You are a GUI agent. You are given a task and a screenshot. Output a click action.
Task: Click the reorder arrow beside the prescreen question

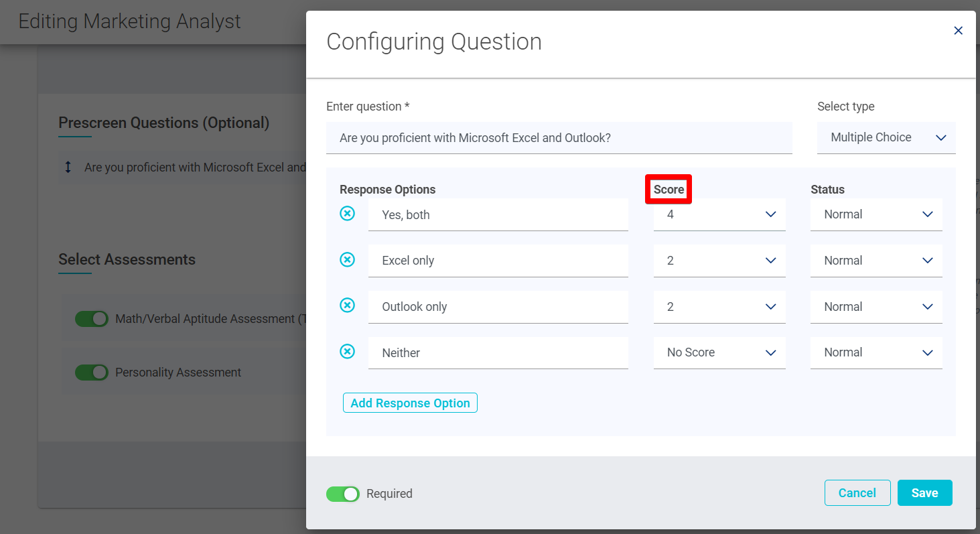coord(68,167)
